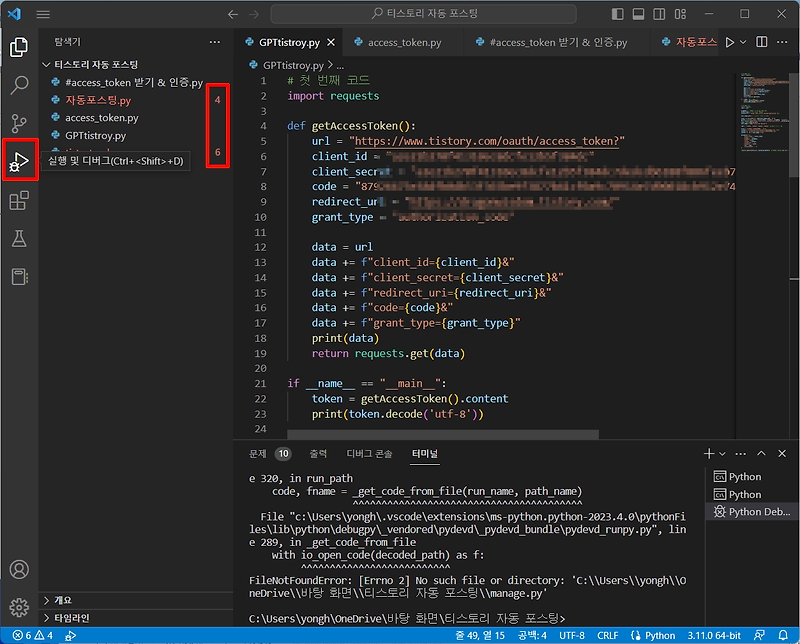Viewport: 800px width, 644px height.
Task: Click the UTF-8 encoding in status bar
Action: (572, 635)
